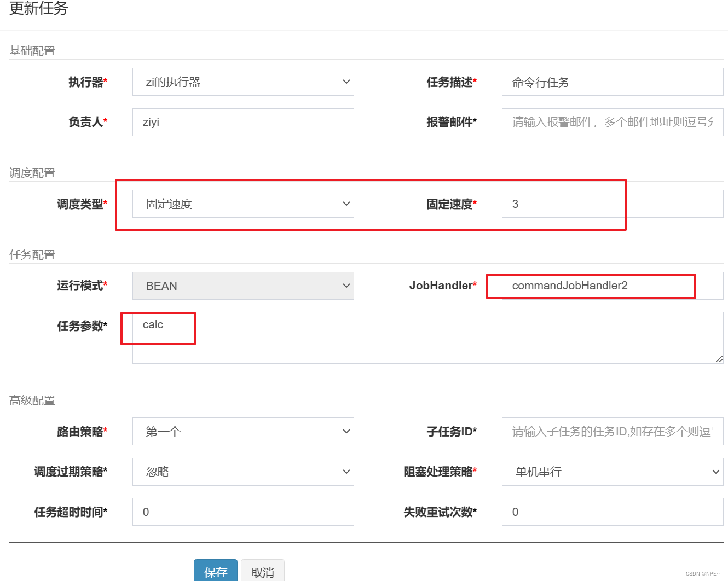The image size is (728, 581).
Task: Click the 负责人 input field
Action: click(x=243, y=122)
